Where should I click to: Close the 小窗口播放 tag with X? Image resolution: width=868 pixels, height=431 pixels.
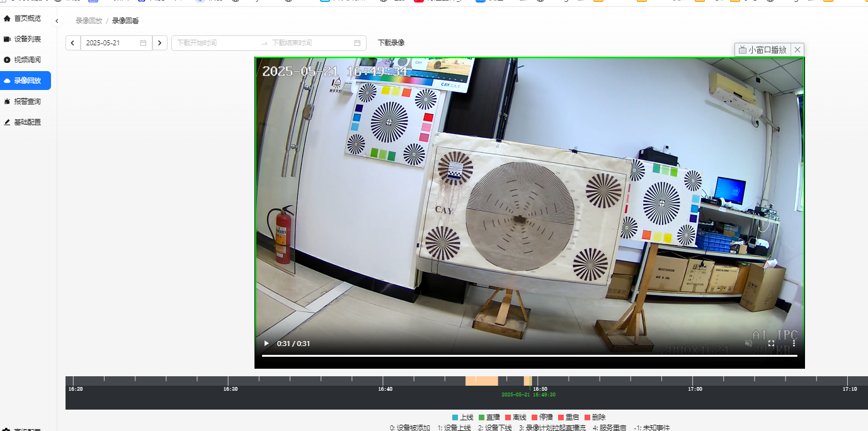coord(797,50)
